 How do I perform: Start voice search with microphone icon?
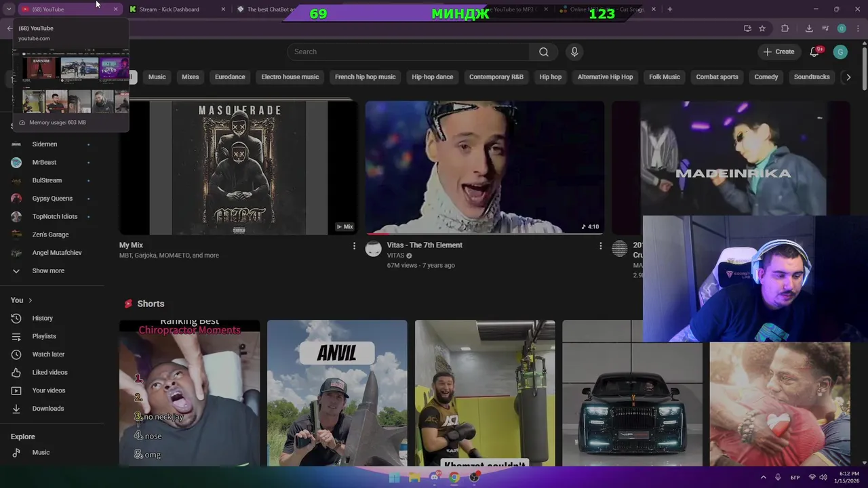574,52
